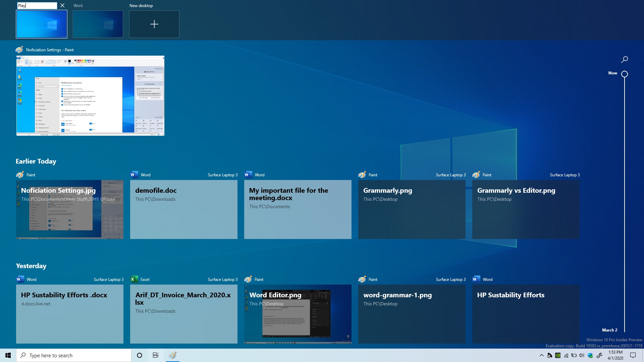Image resolution: width=644 pixels, height=362 pixels.
Task: Click the taskbar search box
Action: tap(74, 355)
